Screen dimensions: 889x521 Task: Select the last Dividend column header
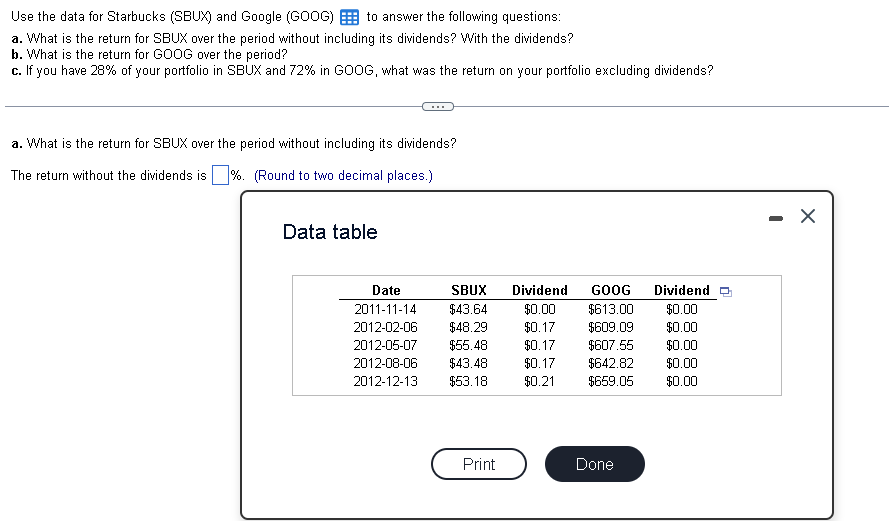pos(681,290)
